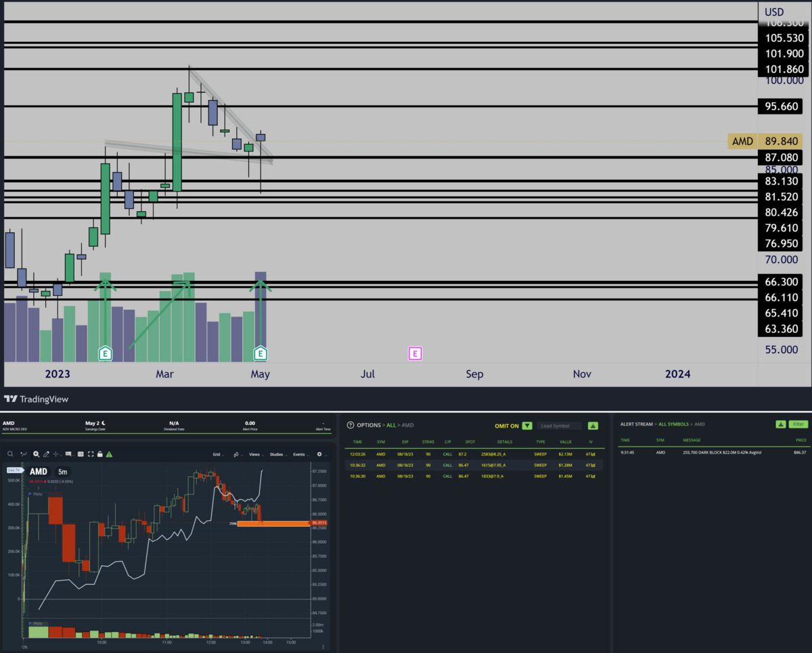Click the 0.00 alert price value
Image resolution: width=812 pixels, height=653 pixels.
250,423
